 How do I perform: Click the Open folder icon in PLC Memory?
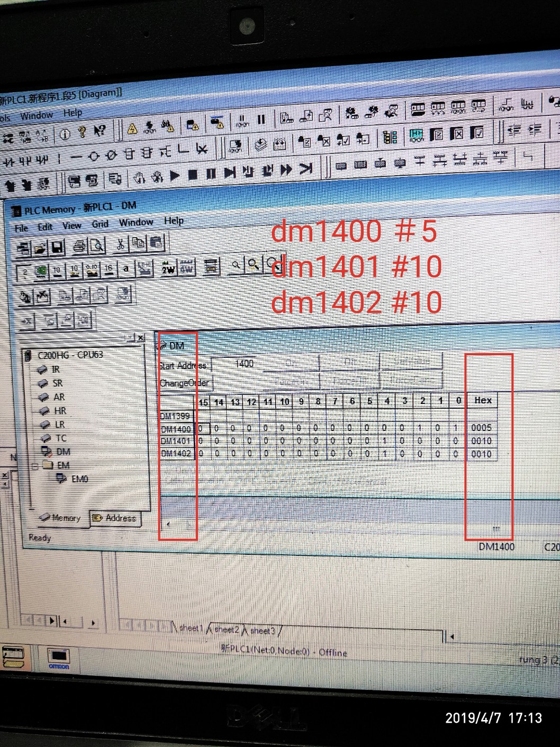pyautogui.click(x=40, y=247)
